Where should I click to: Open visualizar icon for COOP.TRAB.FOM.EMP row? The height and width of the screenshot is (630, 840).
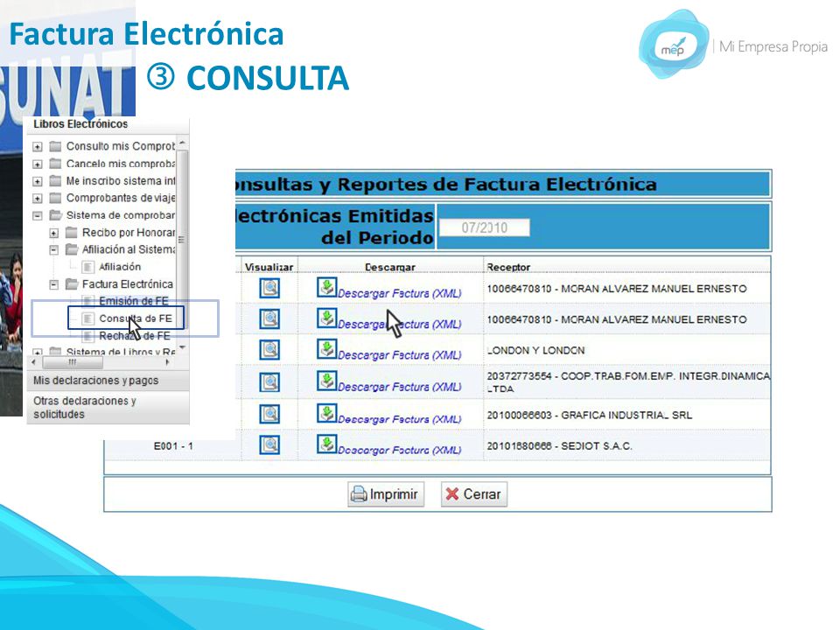point(269,382)
